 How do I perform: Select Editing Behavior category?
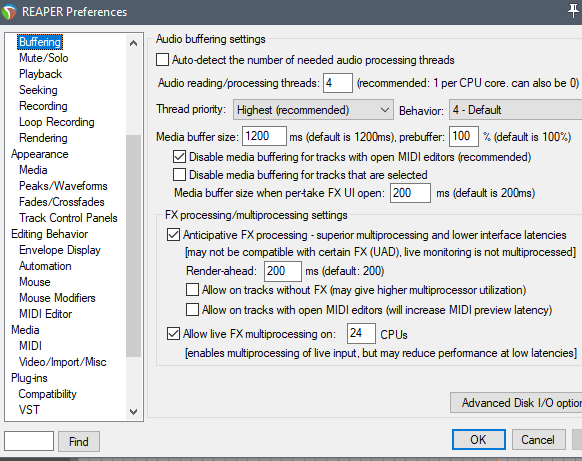pyautogui.click(x=50, y=234)
